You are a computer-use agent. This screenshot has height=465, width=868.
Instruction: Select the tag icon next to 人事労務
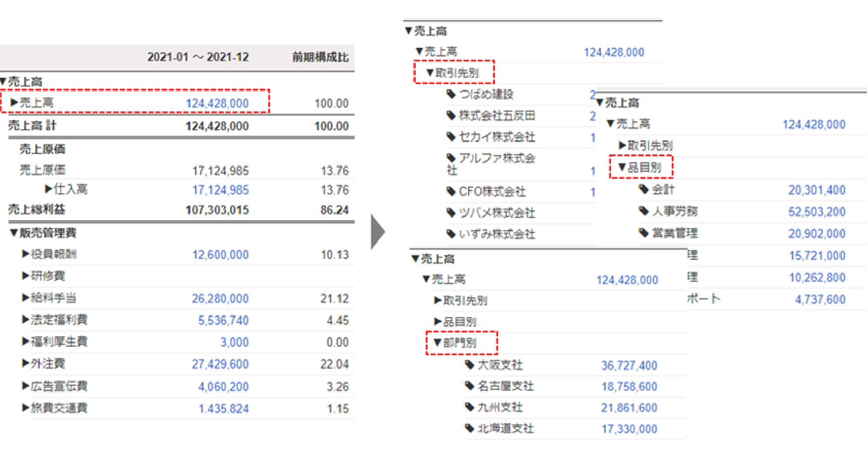644,211
